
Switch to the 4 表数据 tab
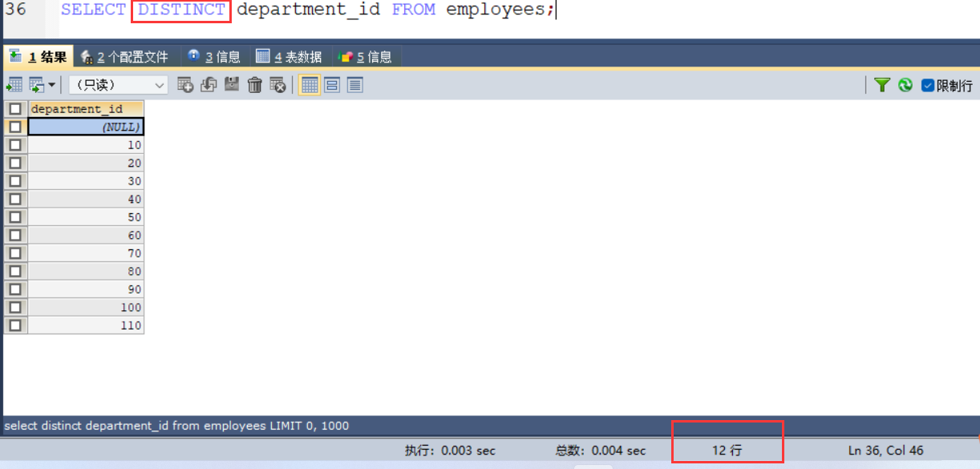point(289,57)
